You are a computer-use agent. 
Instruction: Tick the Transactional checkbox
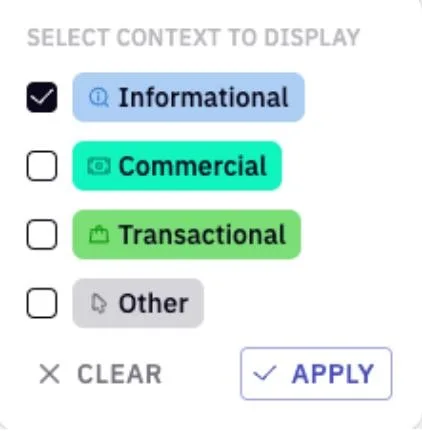pyautogui.click(x=42, y=234)
